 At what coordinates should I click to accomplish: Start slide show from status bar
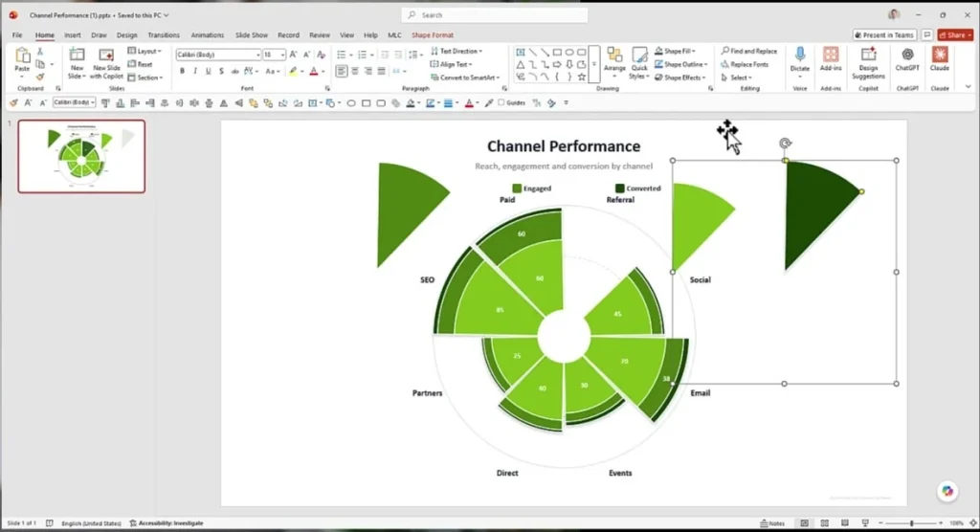pyautogui.click(x=865, y=523)
